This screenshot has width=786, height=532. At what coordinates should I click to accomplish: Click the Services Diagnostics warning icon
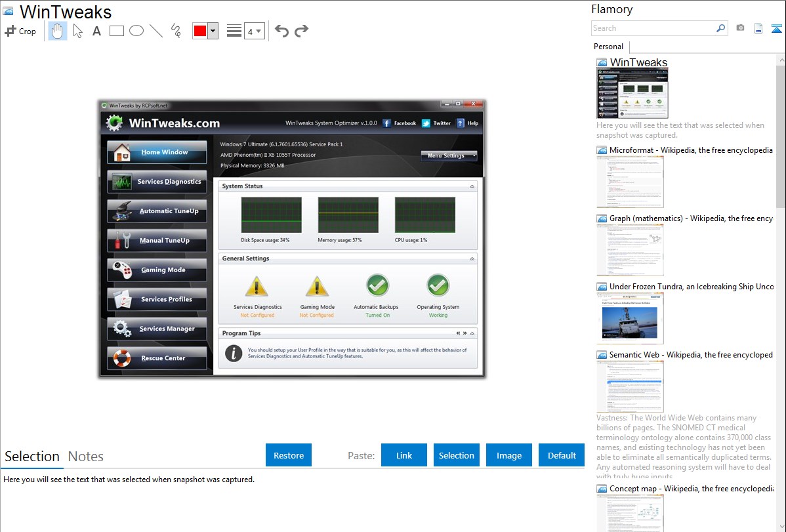(x=257, y=286)
